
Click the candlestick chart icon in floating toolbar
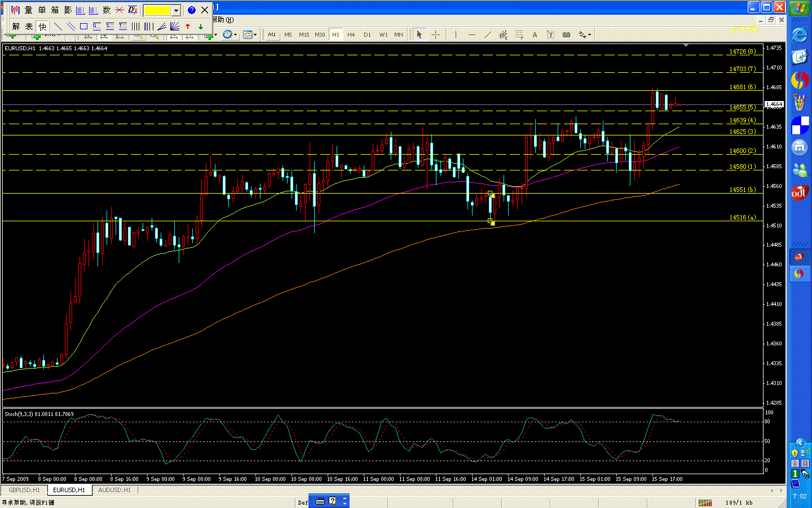coord(16,10)
